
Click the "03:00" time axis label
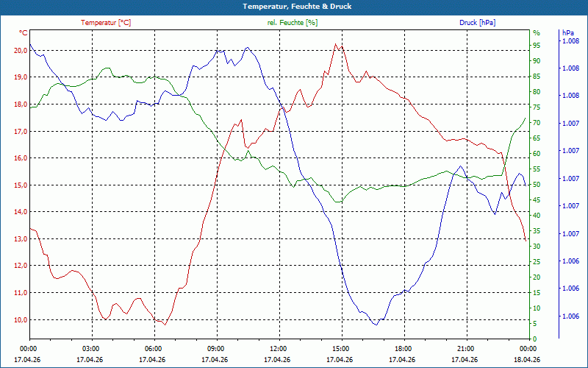90,348
